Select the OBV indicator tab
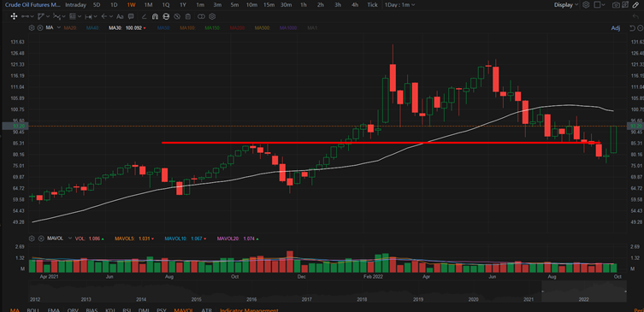644x312 pixels. click(73, 310)
